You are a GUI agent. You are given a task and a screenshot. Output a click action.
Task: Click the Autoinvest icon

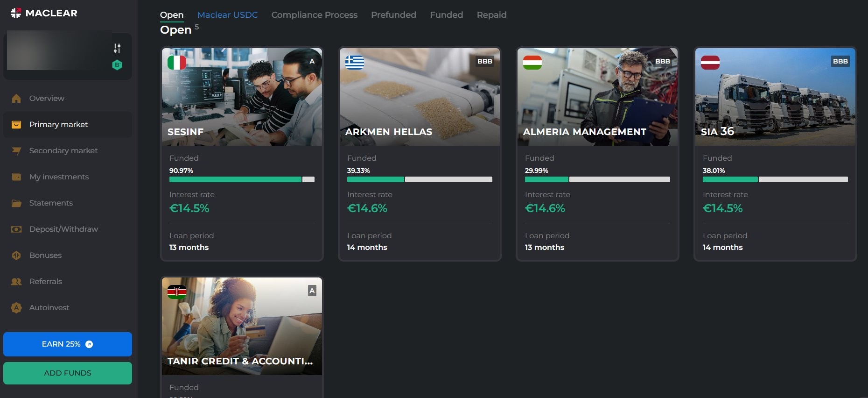(x=16, y=307)
